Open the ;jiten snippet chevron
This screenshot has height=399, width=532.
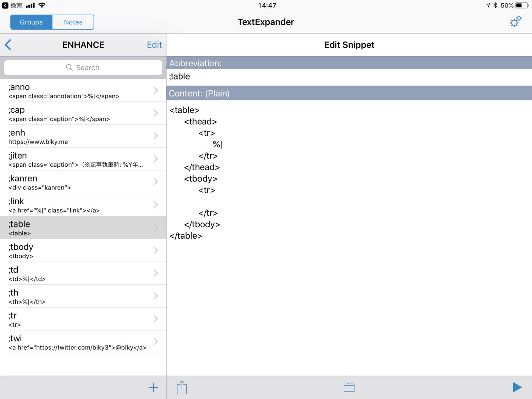click(x=156, y=159)
